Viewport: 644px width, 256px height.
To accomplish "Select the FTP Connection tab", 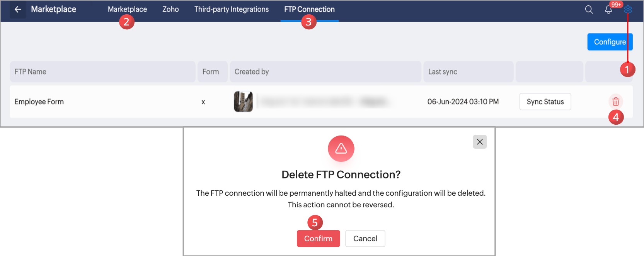I will click(309, 9).
